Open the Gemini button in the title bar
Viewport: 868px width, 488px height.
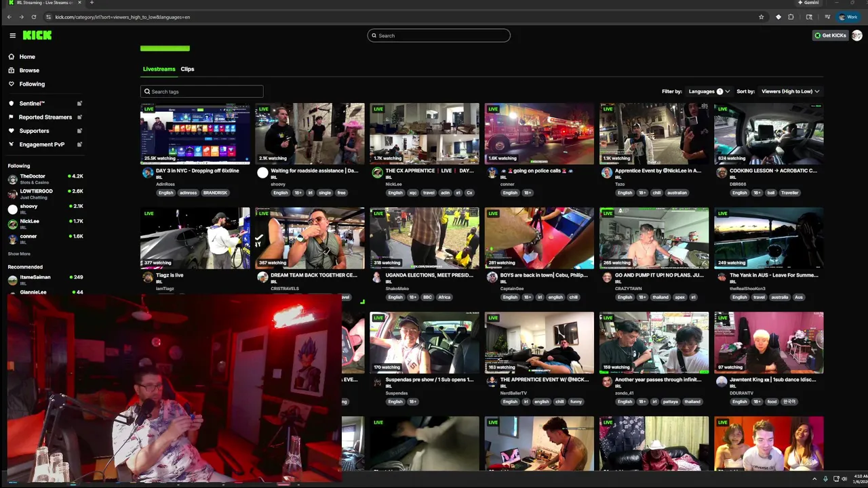[808, 3]
